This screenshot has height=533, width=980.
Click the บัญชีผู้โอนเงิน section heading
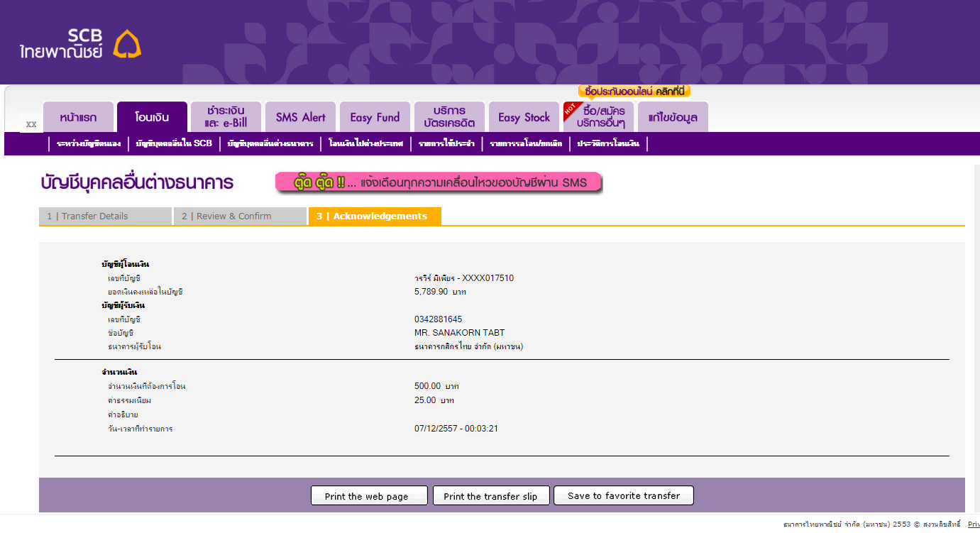click(125, 265)
